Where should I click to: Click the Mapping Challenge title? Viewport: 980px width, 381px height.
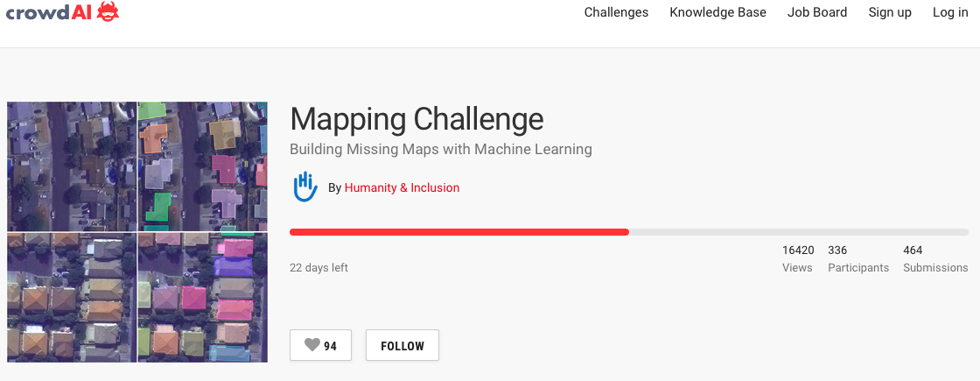tap(416, 119)
